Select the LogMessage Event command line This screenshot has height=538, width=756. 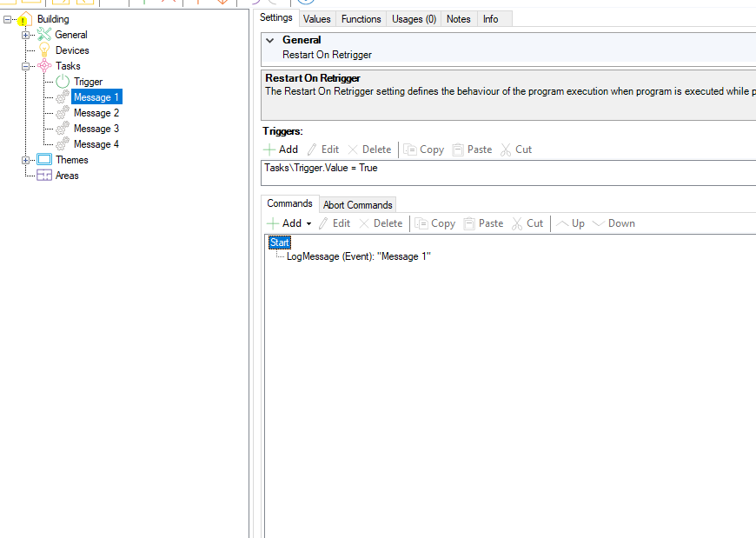[x=358, y=257]
